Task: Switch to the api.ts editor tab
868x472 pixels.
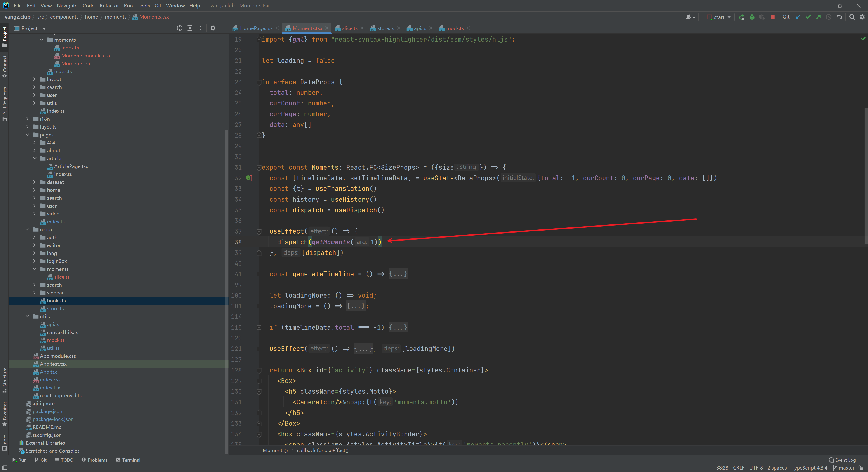Action: (420, 28)
